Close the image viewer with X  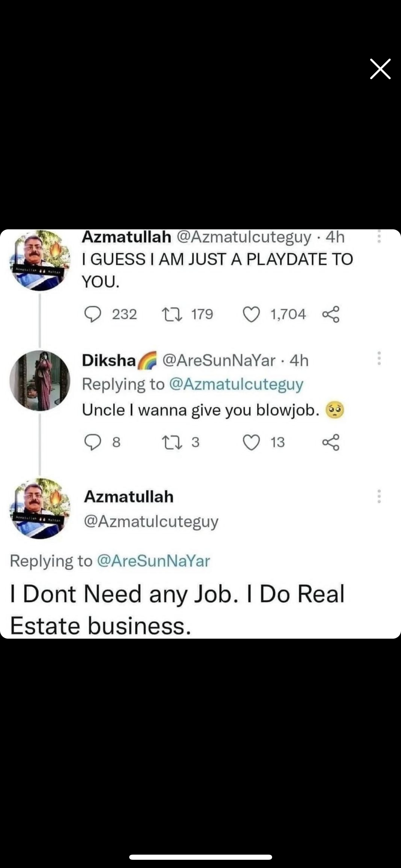click(x=380, y=69)
